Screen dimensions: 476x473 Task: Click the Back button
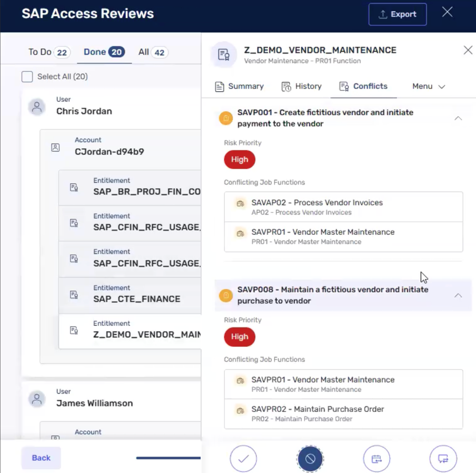tap(41, 458)
